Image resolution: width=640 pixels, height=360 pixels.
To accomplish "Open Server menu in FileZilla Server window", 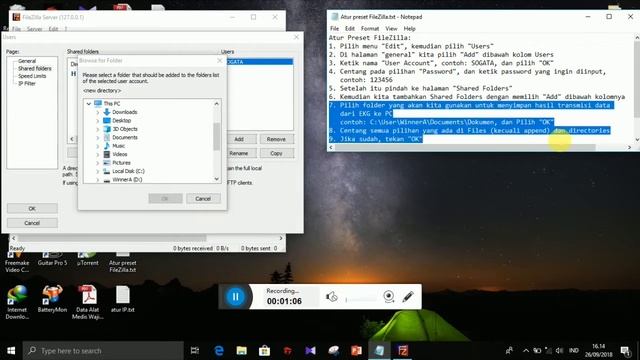I will [34, 29].
